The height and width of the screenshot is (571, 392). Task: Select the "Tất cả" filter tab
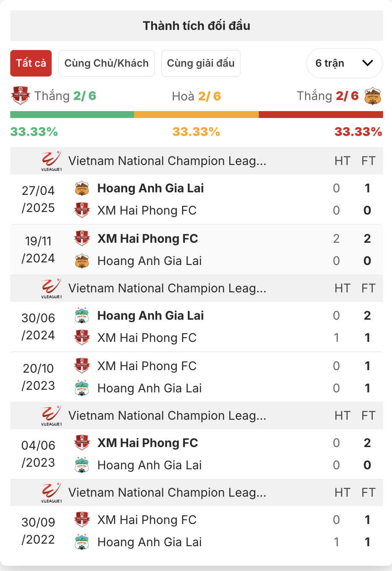pos(31,63)
